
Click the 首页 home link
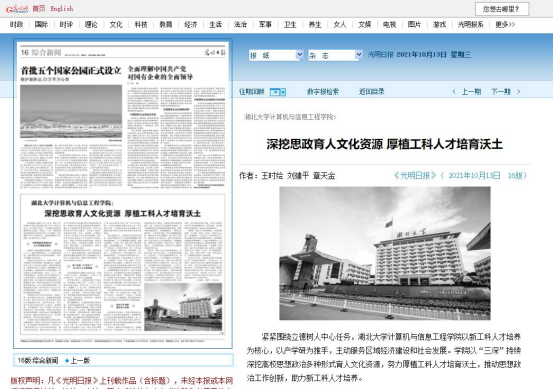[x=39, y=8]
